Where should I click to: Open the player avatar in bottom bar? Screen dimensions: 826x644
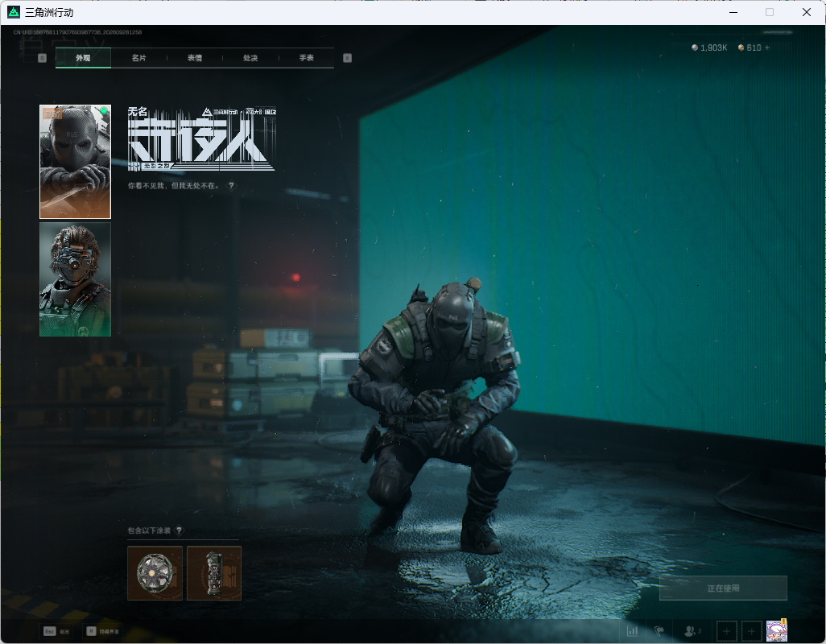[x=776, y=630]
